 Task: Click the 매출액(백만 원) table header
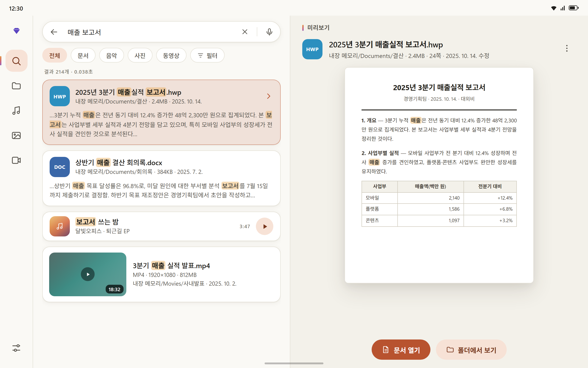coord(430,187)
